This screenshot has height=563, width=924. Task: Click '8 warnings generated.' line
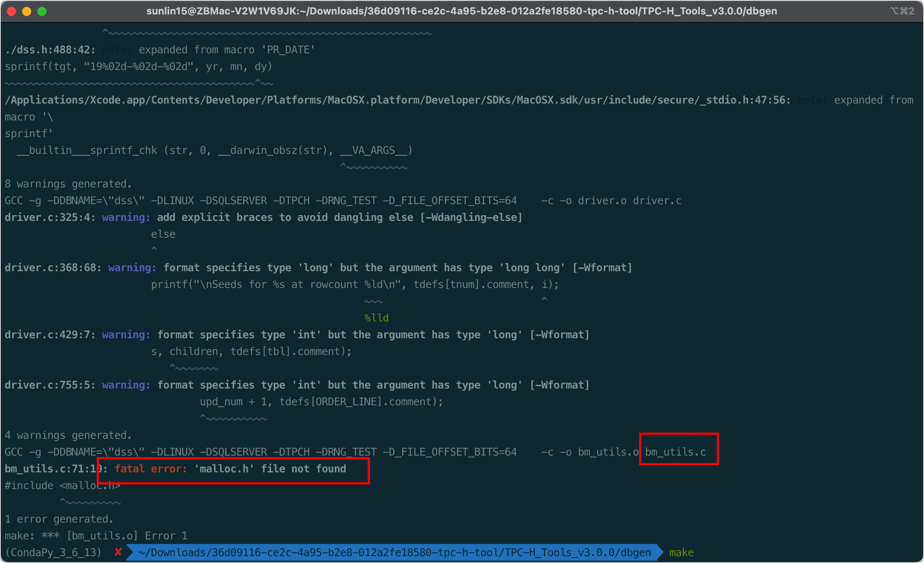[x=68, y=184]
